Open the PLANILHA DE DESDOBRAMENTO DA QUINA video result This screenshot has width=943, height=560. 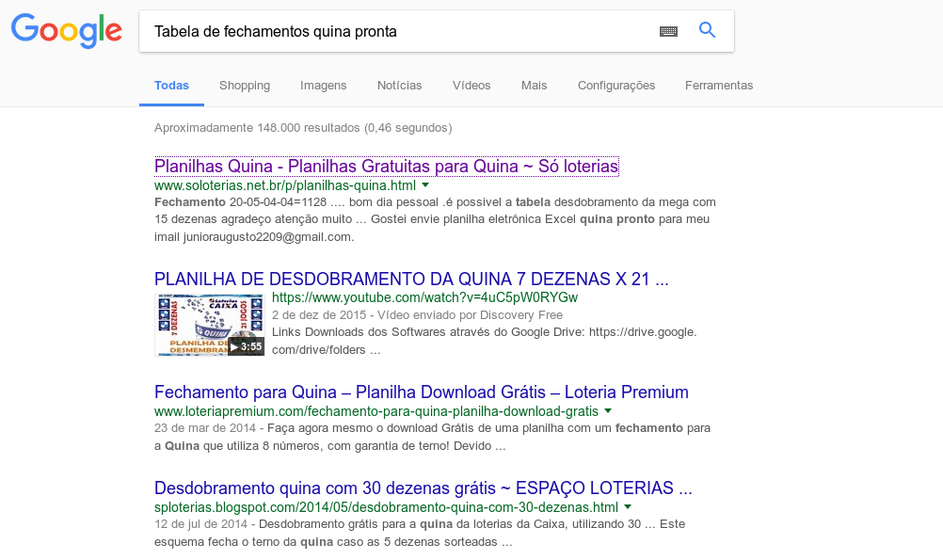[411, 280]
